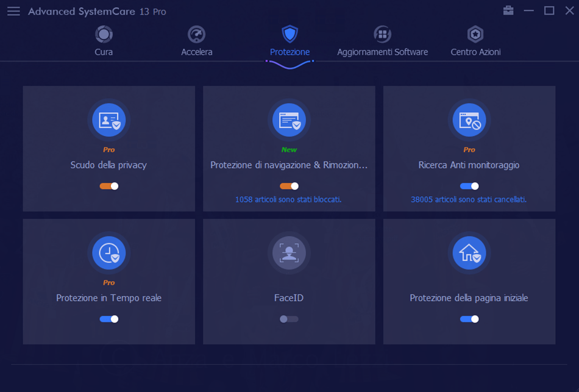Open the navigation protection browser icon
The image size is (579, 392).
[289, 120]
